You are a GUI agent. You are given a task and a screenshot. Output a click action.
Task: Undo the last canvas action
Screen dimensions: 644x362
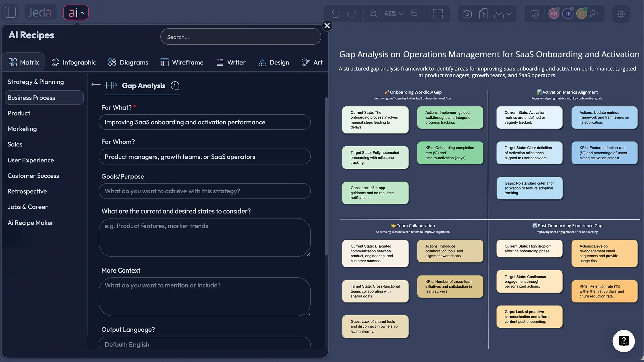pyautogui.click(x=336, y=13)
